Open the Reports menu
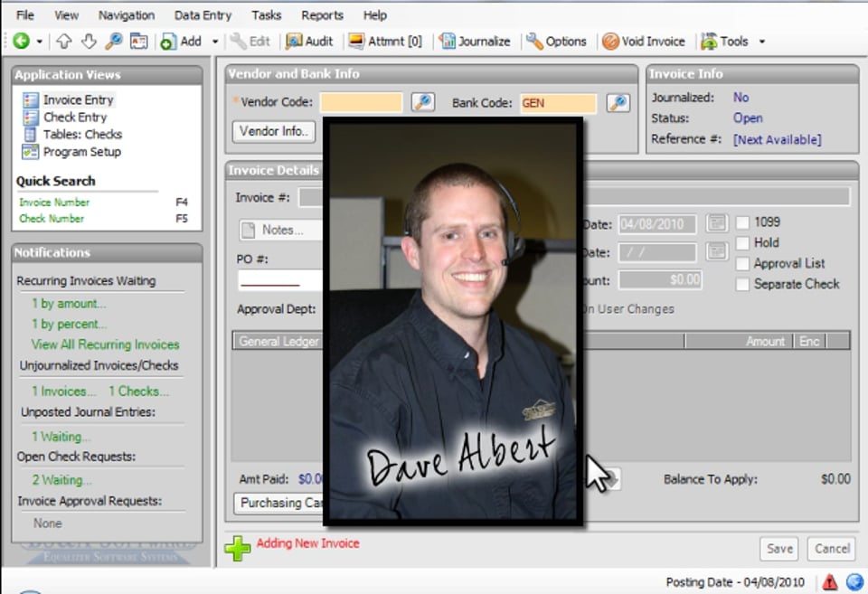This screenshot has height=594, width=868. pyautogui.click(x=322, y=15)
